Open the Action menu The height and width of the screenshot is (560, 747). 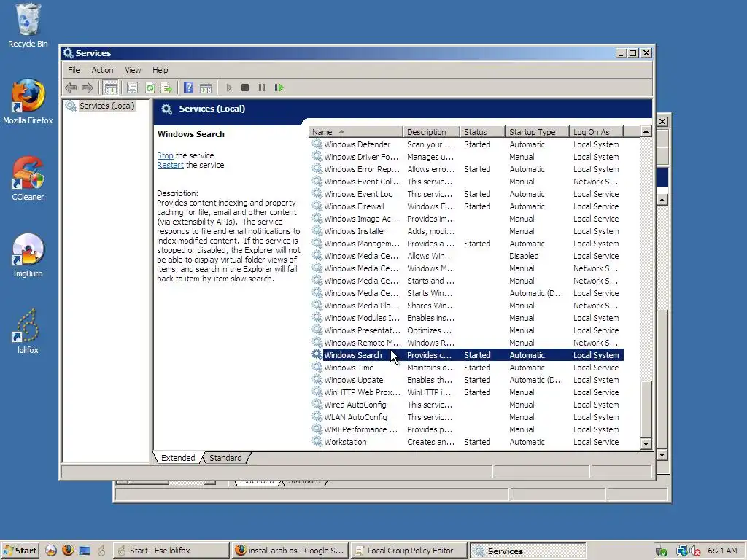tap(102, 70)
